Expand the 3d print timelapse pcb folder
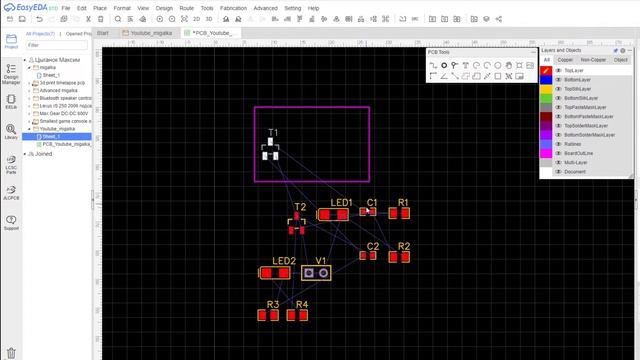The width and height of the screenshot is (640, 360). point(29,83)
